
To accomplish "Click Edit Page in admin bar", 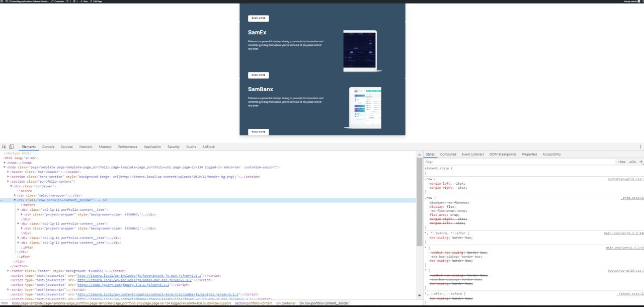I will (96, 2).
